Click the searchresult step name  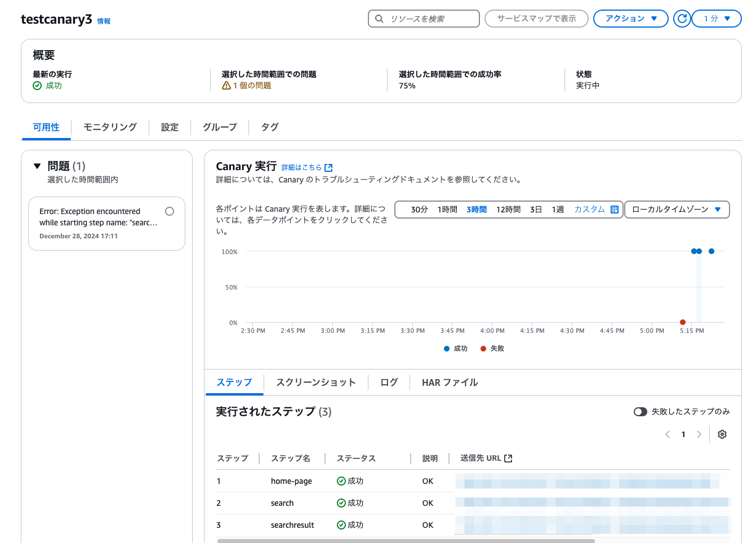click(x=292, y=525)
